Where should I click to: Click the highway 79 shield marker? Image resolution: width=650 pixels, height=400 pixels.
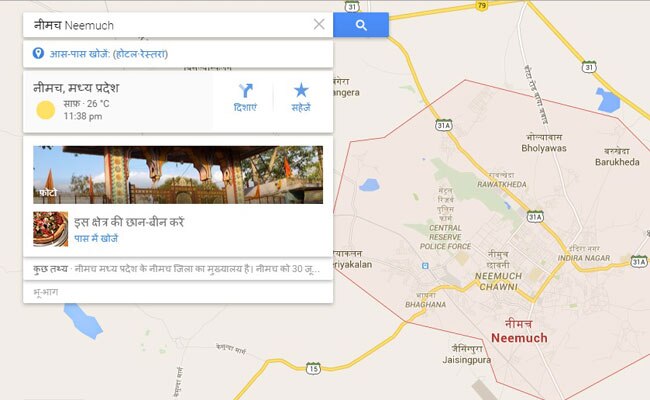[481, 5]
